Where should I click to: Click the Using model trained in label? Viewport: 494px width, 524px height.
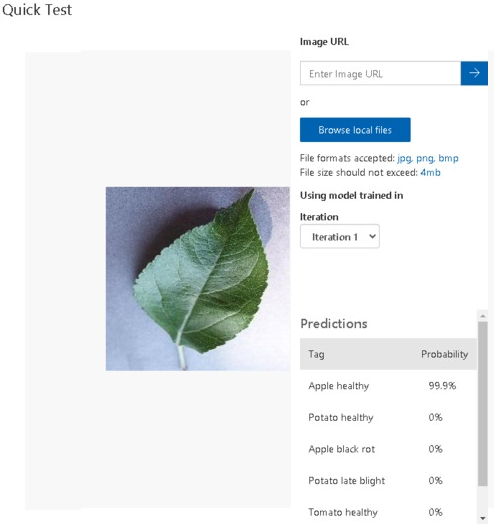click(352, 195)
